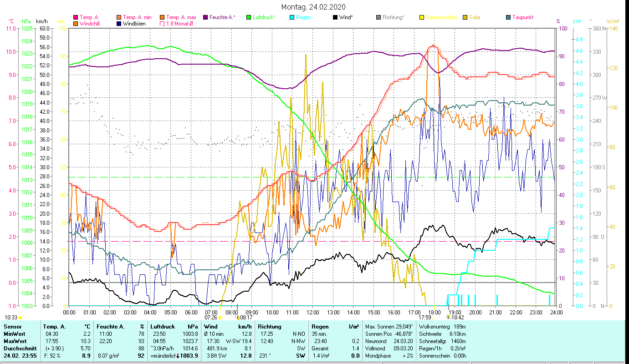Click the orange Windchill legend square
The height and width of the screenshot is (364, 629).
pos(76,24)
